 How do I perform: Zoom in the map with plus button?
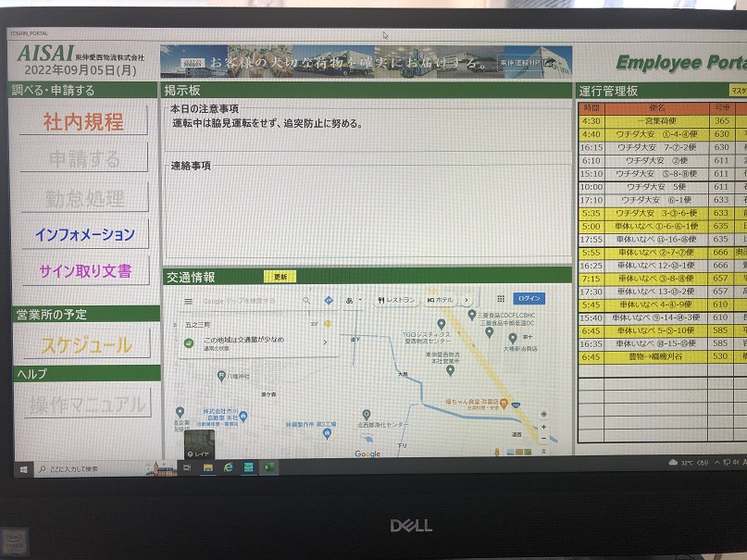[x=543, y=428]
